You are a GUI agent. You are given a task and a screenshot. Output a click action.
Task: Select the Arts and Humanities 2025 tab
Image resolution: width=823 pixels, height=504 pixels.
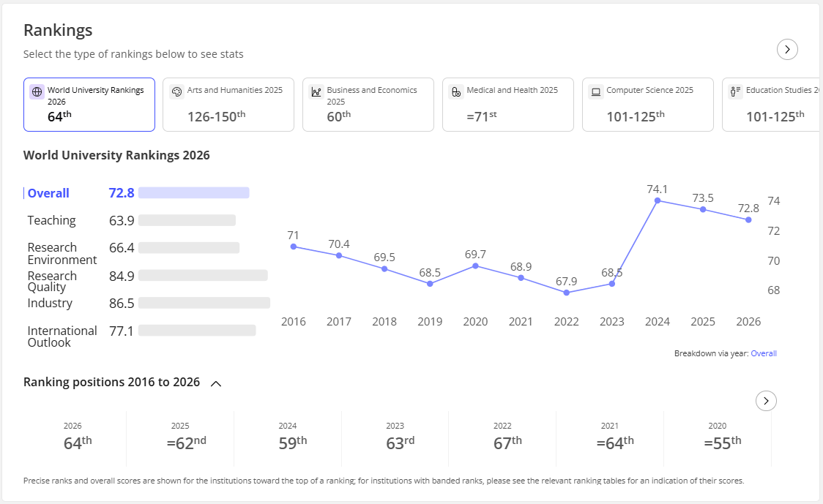228,105
